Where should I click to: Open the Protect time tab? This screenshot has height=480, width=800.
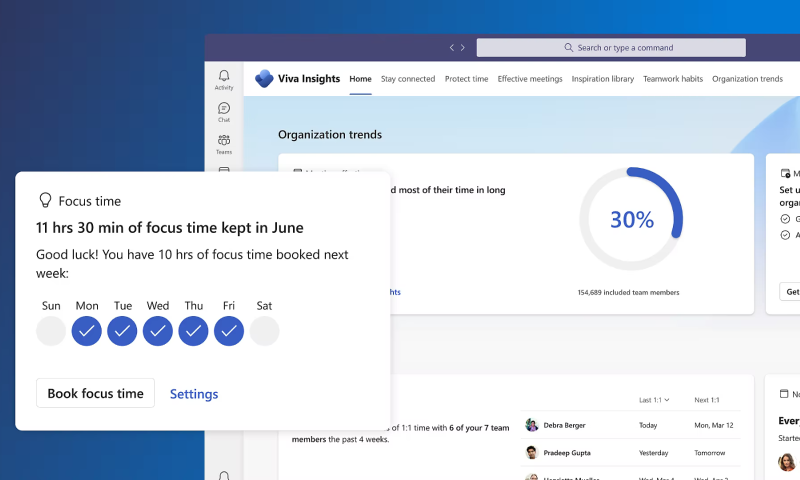coord(466,79)
